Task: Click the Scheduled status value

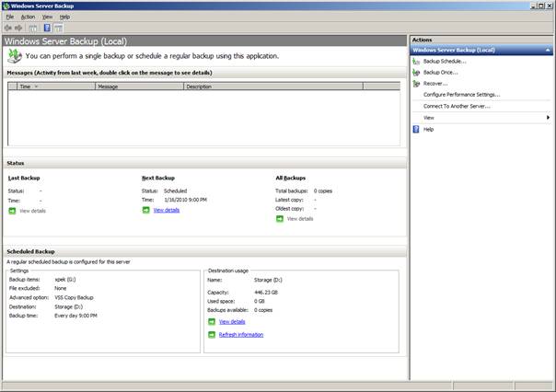Action: pyautogui.click(x=175, y=191)
